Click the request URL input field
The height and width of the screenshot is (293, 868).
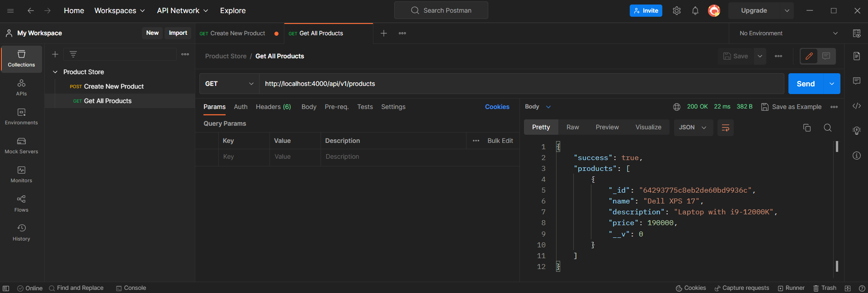(x=520, y=84)
